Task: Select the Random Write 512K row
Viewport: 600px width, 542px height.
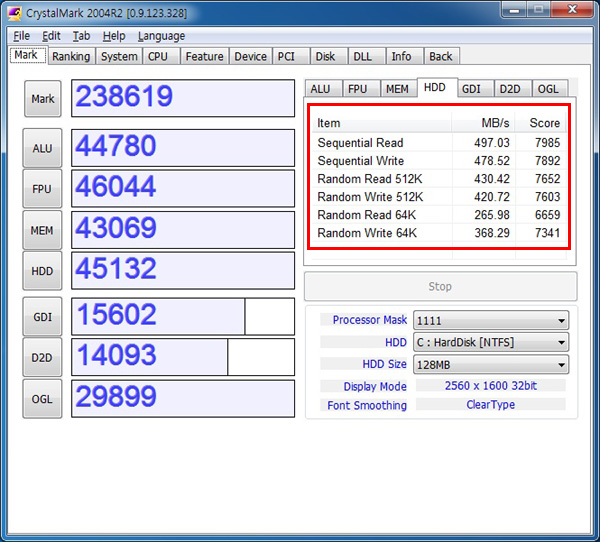Action: (439, 197)
